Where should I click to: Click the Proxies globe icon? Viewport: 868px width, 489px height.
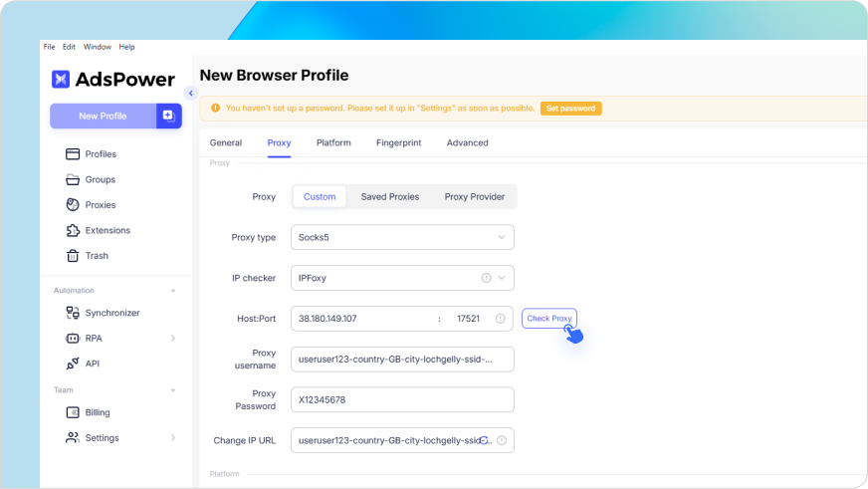73,205
